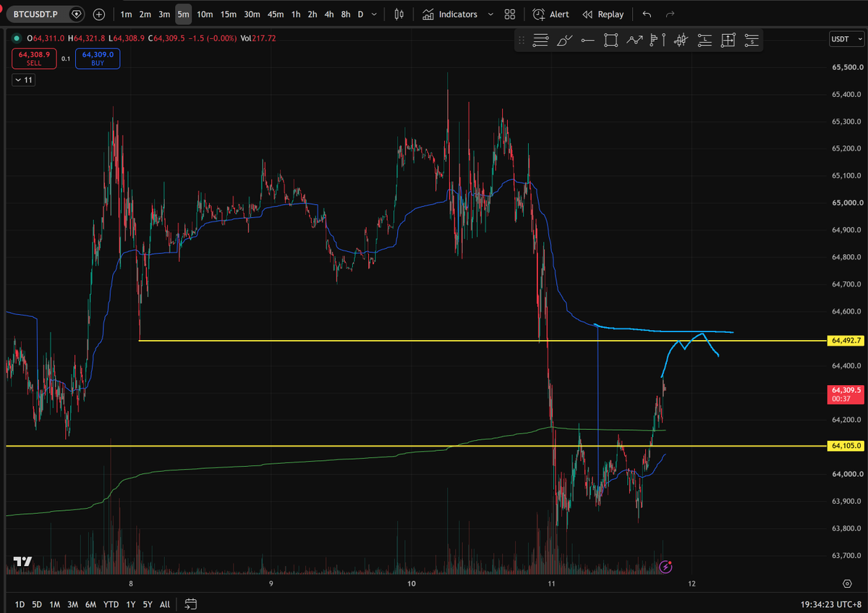Viewport: 868px width, 613px height.
Task: Select the horizontal ray drawing tool
Action: click(x=587, y=41)
